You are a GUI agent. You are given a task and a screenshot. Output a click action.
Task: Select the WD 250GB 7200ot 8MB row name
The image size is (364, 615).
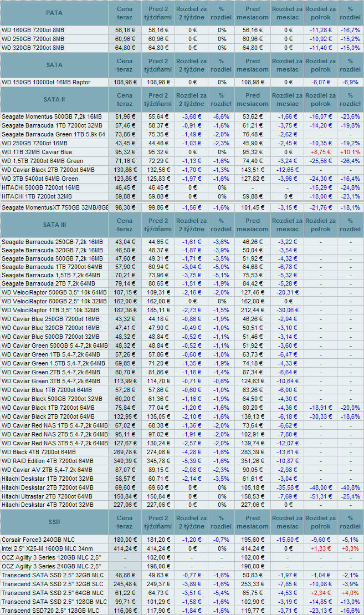pos(33,39)
